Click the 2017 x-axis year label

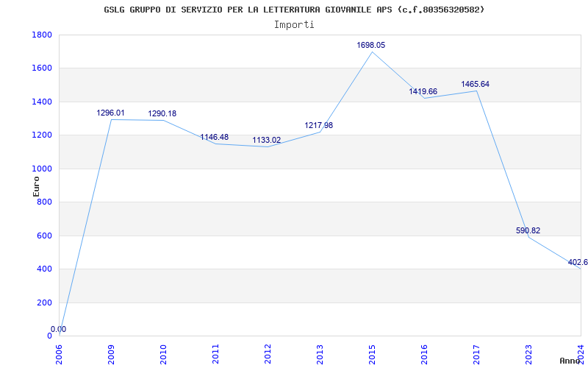[476, 355]
